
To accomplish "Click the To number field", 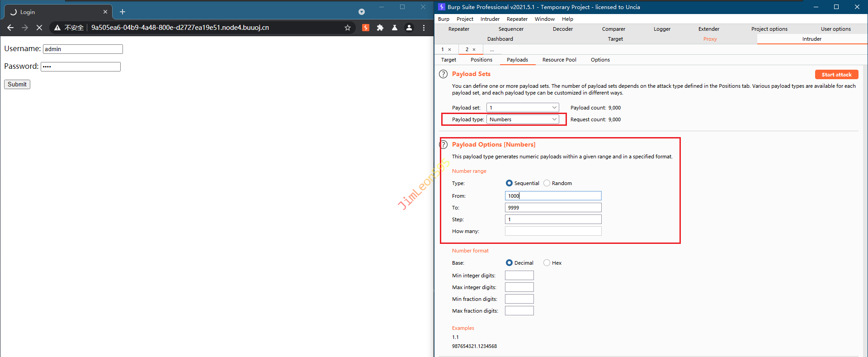I will pos(553,208).
